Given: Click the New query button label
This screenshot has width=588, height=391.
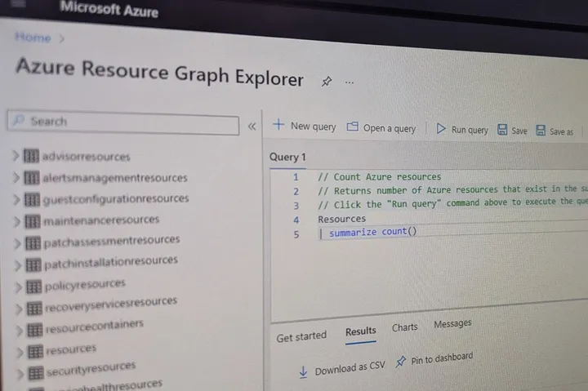Looking at the screenshot, I should [x=313, y=127].
